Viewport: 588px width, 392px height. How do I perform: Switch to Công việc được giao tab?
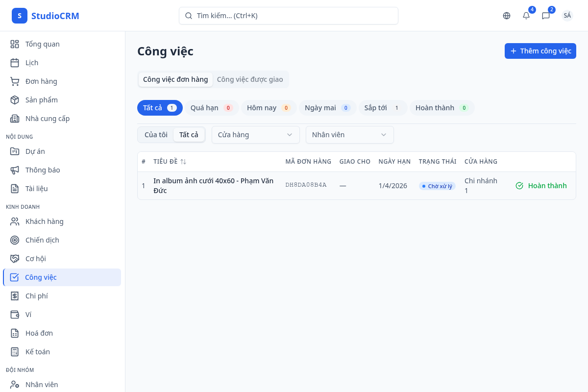[250, 79]
